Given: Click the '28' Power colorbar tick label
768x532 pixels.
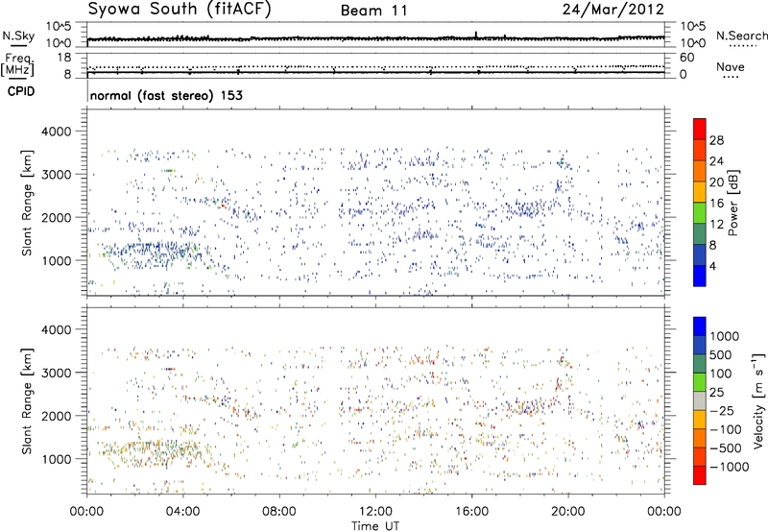Looking at the screenshot, I should tap(716, 140).
